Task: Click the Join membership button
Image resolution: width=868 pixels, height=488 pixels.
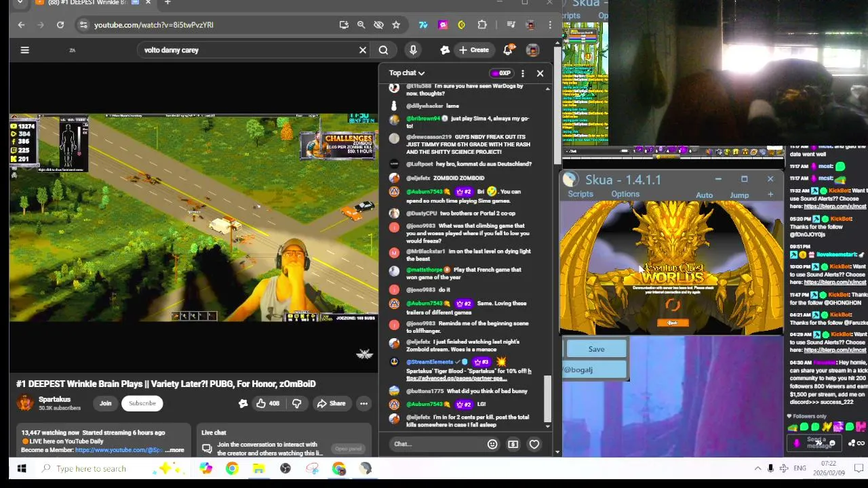Action: click(x=105, y=403)
